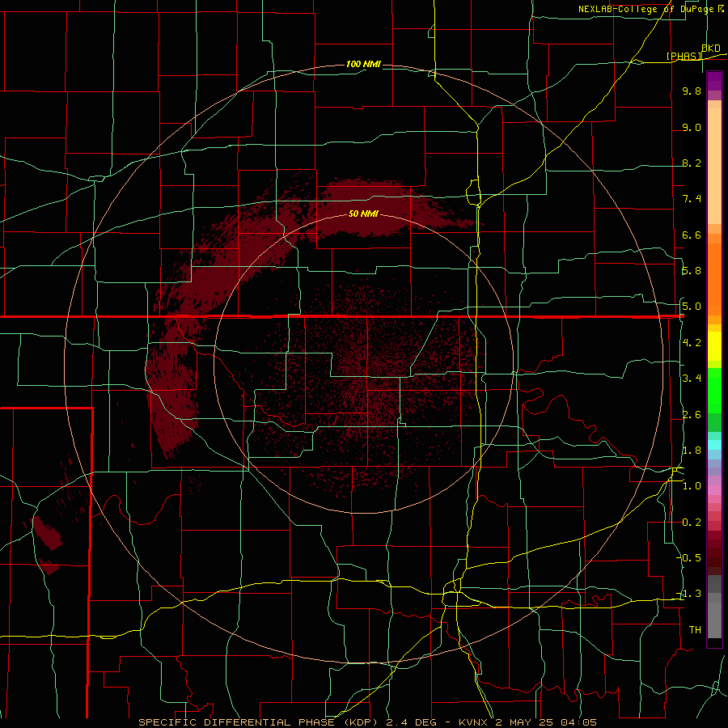The height and width of the screenshot is (728, 728).
Task: Click the 3.4 scale value
Action: point(692,379)
